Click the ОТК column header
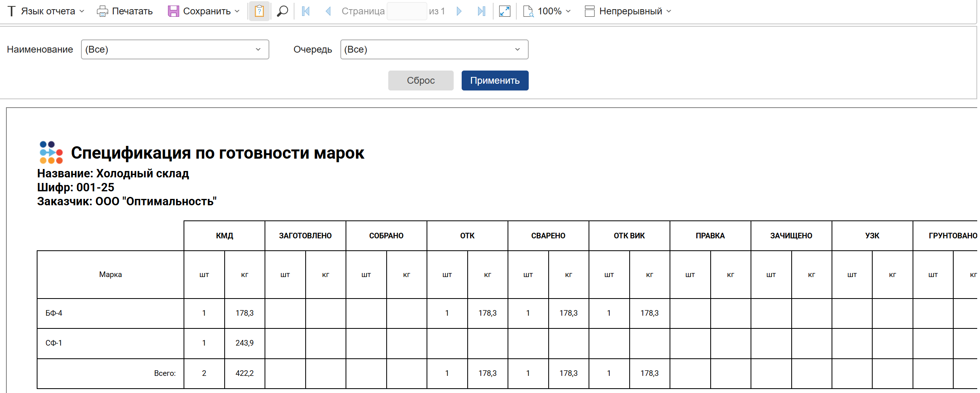The width and height of the screenshot is (980, 393). tap(468, 236)
